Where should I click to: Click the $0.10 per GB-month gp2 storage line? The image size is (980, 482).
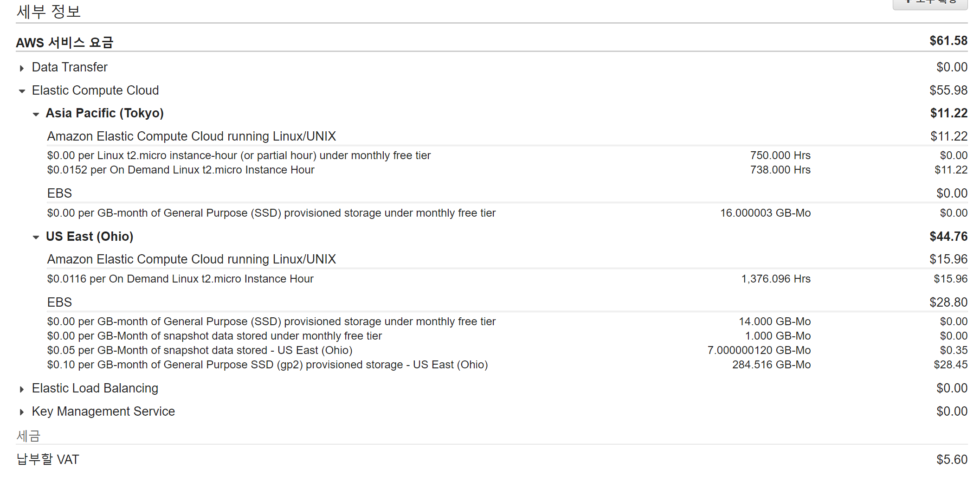coord(267,365)
